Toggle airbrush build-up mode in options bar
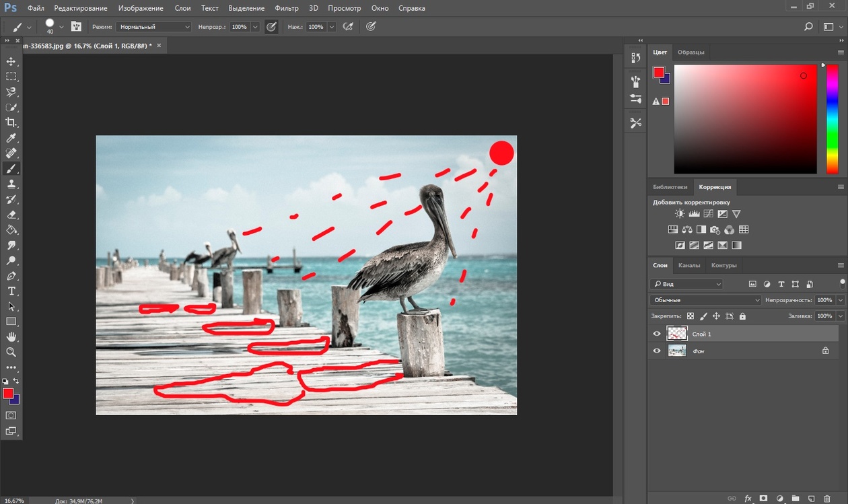Screen dimensions: 848x504 tap(348, 27)
